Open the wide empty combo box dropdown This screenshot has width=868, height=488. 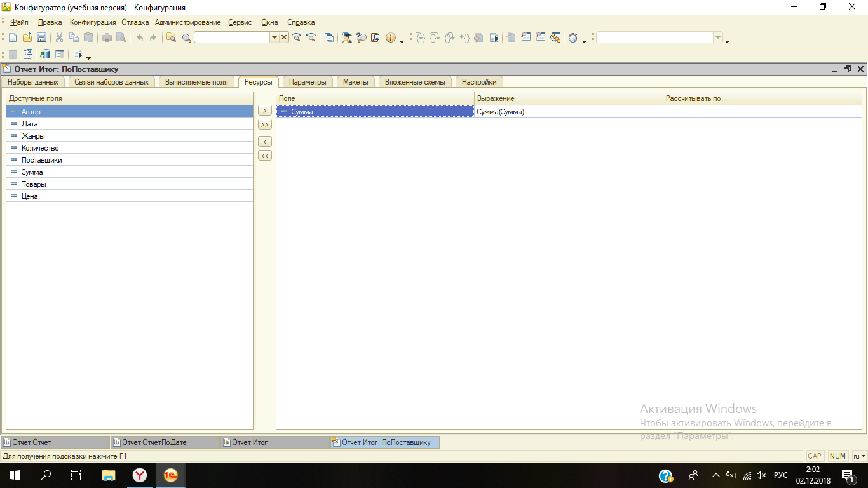(x=718, y=37)
